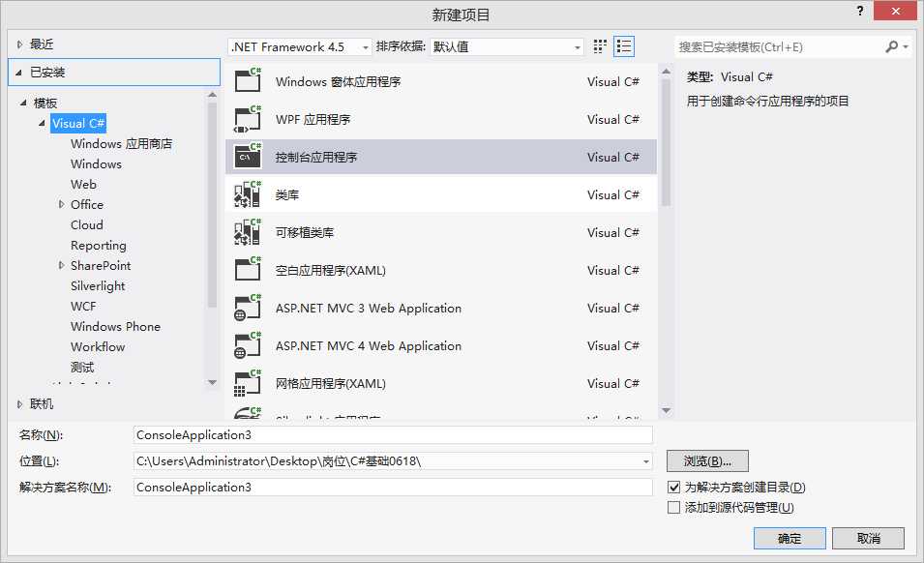Select the Silverlight category
This screenshot has width=924, height=563.
[x=98, y=285]
